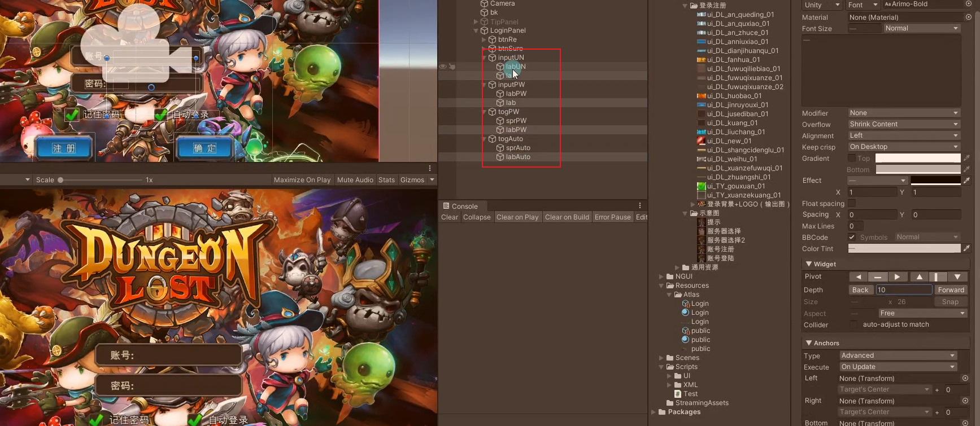Open the Overflow Shrink Content dropdown
980x426 pixels.
(x=904, y=124)
